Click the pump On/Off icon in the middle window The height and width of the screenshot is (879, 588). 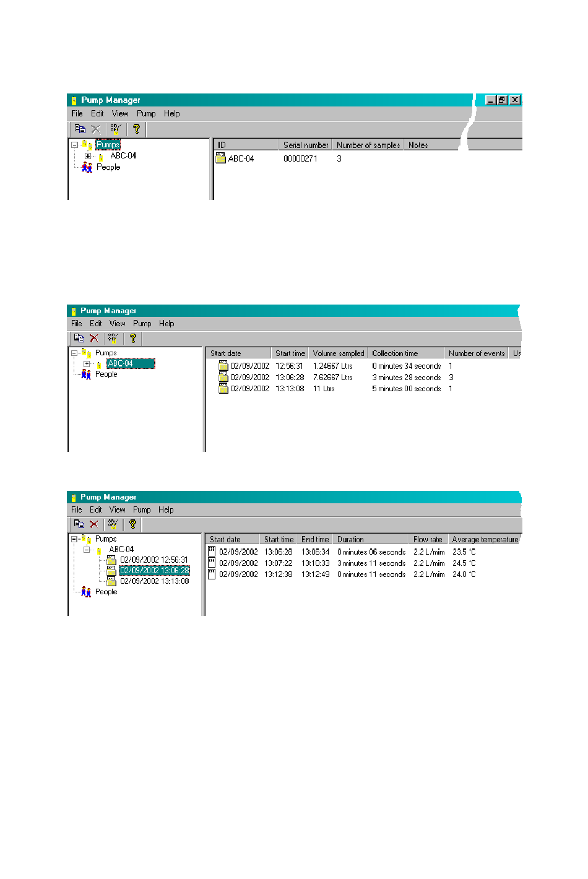113,338
